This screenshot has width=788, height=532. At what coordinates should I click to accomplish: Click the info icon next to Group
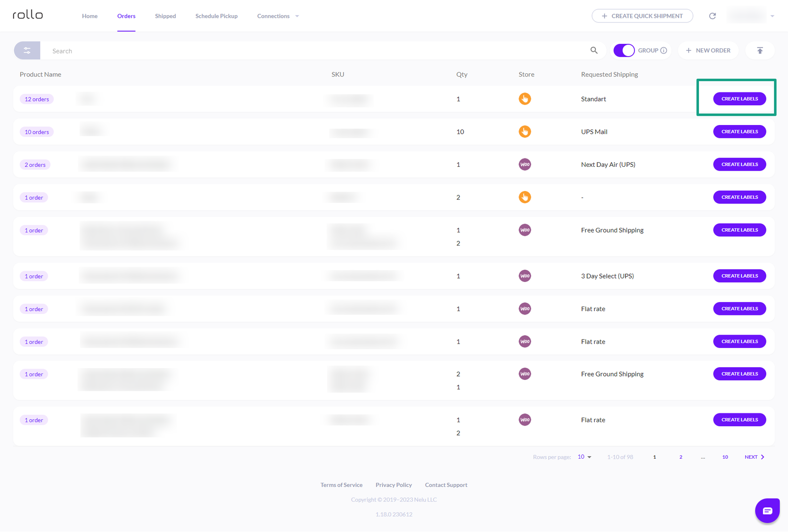click(x=664, y=50)
